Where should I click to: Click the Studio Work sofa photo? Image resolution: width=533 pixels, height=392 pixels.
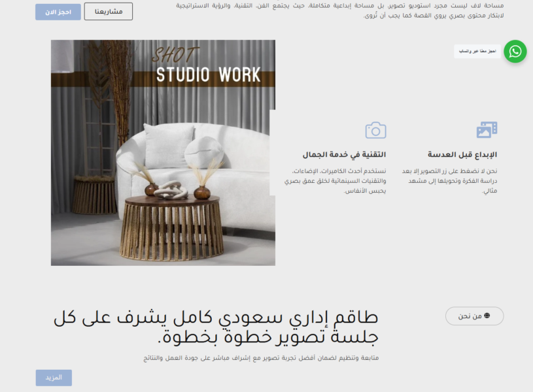(163, 152)
